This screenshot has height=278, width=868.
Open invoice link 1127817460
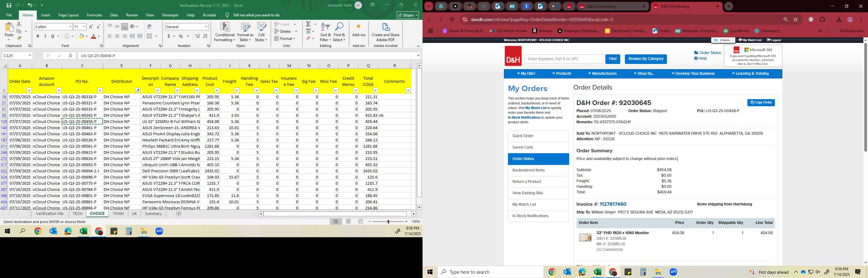[613, 204]
